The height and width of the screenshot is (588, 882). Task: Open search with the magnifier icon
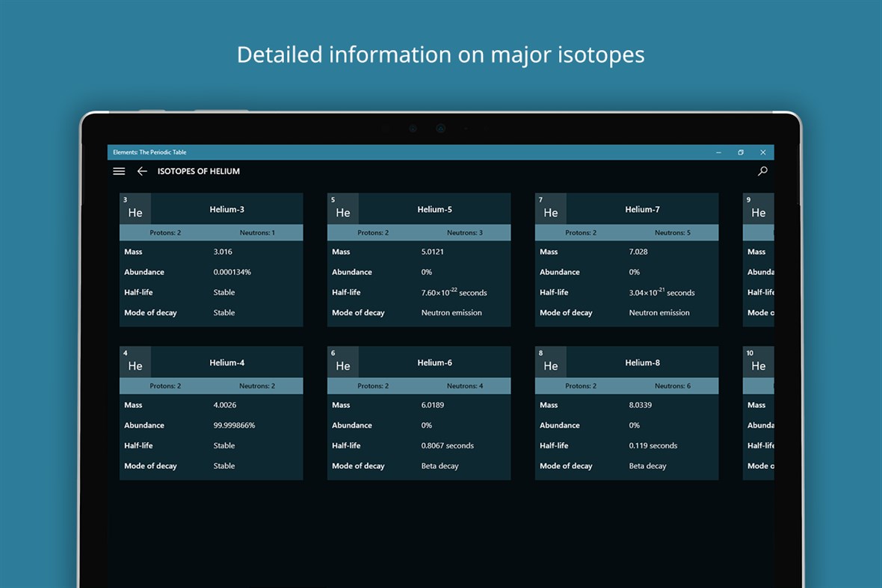762,171
